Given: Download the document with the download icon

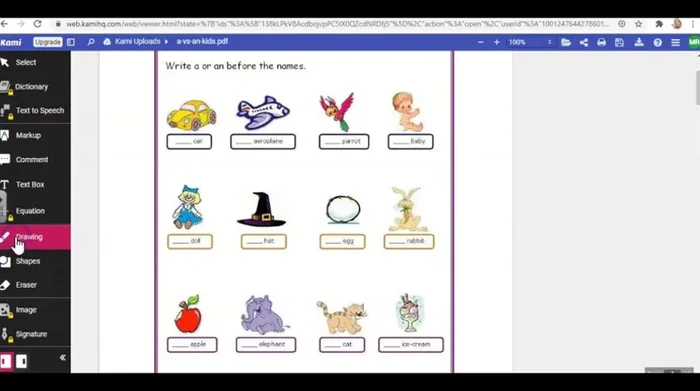Looking at the screenshot, I should coord(639,42).
